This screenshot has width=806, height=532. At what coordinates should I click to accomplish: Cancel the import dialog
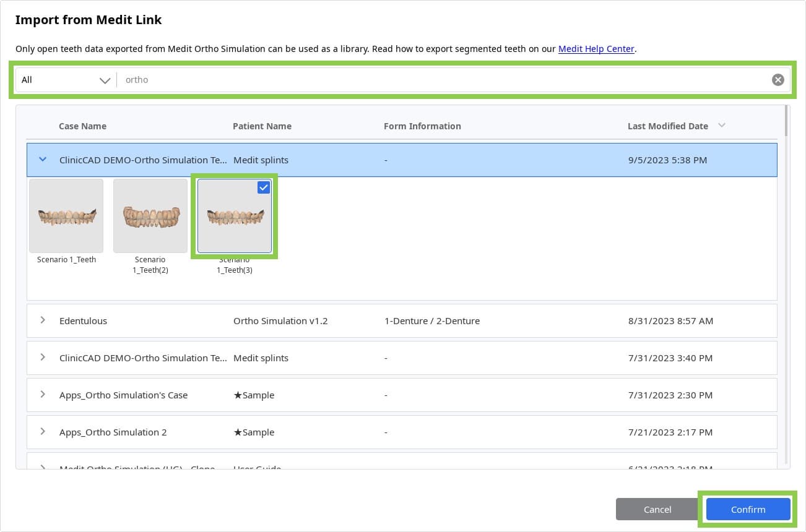tap(657, 509)
